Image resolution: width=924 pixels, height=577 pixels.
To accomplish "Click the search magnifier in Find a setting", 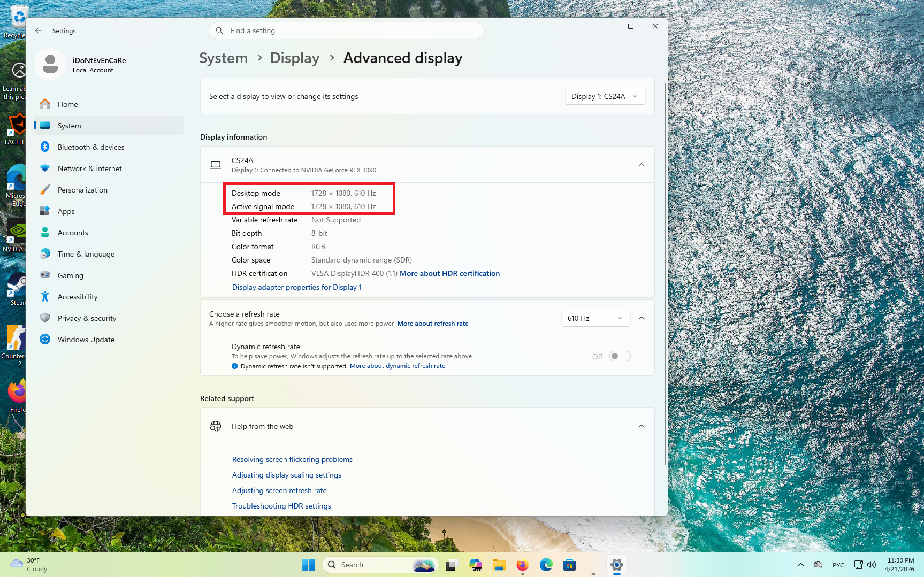I will 219,30.
